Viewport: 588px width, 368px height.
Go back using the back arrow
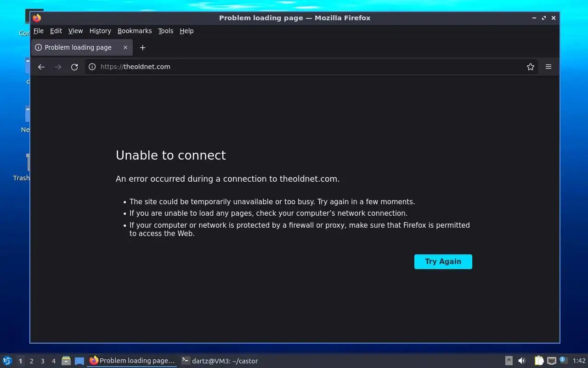click(41, 67)
